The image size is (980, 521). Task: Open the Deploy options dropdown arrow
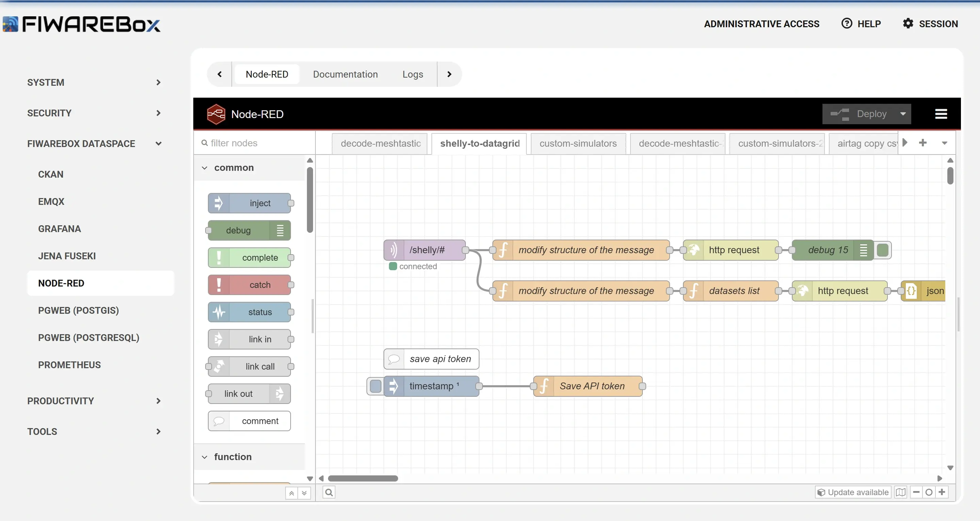click(x=903, y=114)
